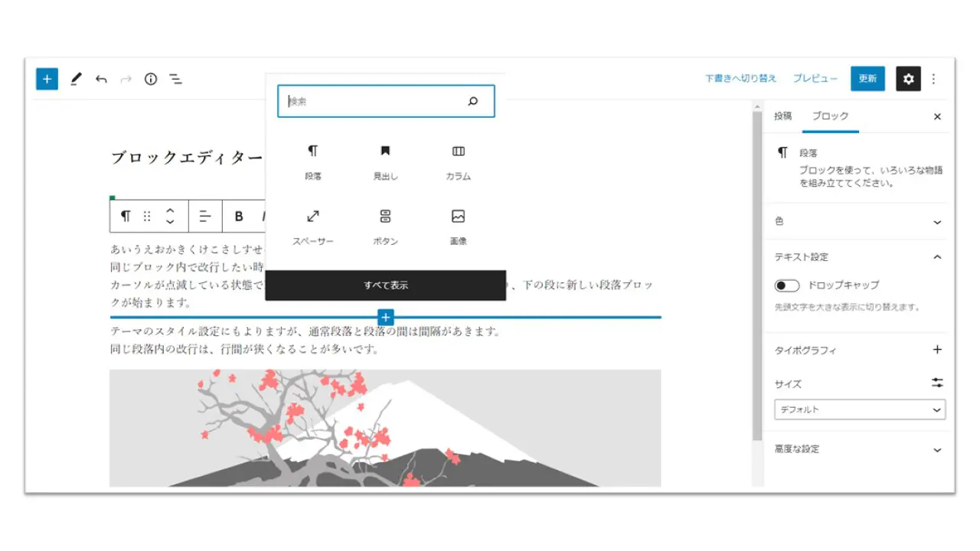The width and height of the screenshot is (980, 551).
Task: Enable the ドロップキャップ drop cap toggle
Action: click(786, 285)
